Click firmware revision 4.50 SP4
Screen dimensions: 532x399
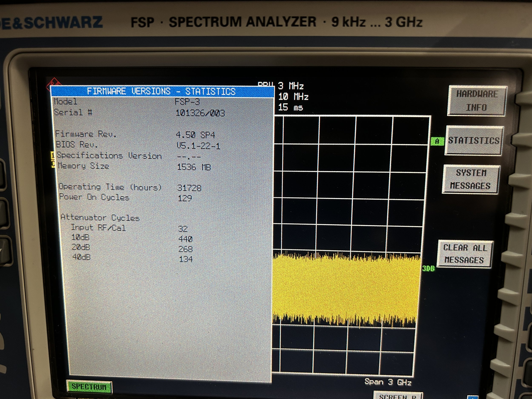coord(195,135)
